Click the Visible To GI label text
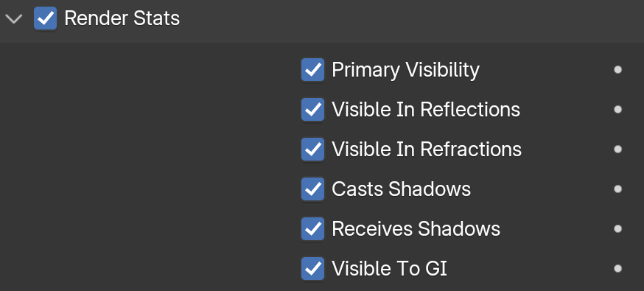The width and height of the screenshot is (644, 291). point(389,268)
